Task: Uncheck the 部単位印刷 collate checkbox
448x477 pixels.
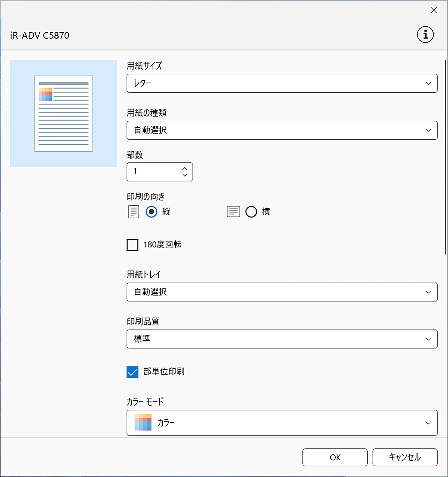Action: [132, 372]
